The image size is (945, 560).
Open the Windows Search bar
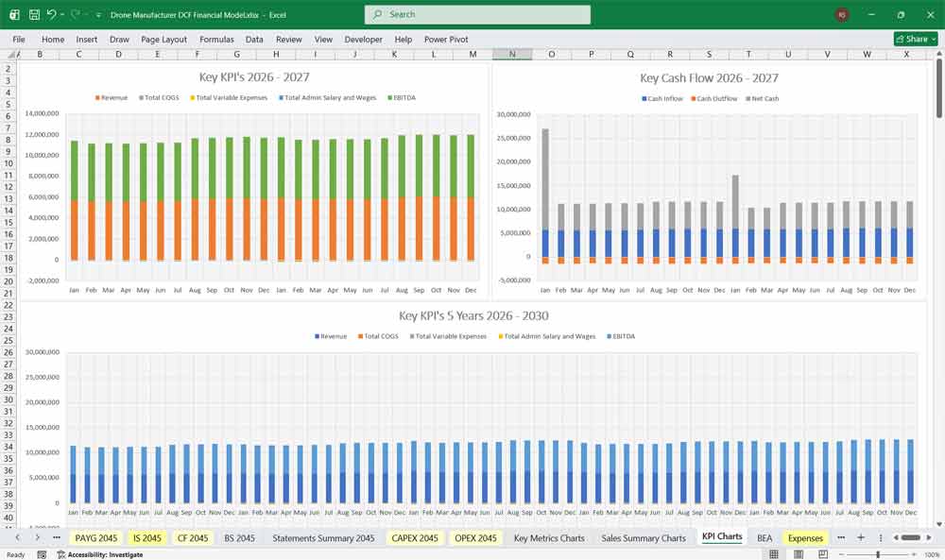point(476,14)
